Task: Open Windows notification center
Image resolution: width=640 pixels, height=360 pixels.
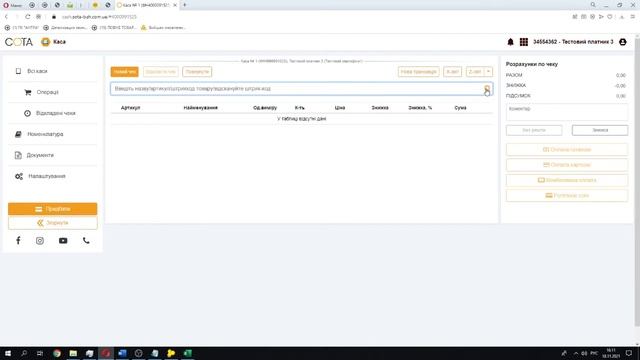Action: tap(629, 353)
